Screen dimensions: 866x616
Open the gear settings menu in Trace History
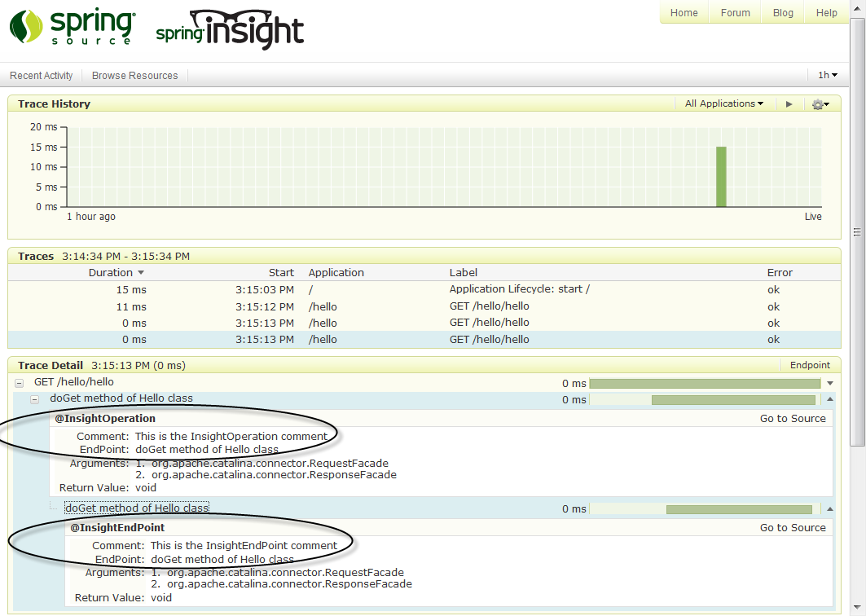pyautogui.click(x=820, y=104)
